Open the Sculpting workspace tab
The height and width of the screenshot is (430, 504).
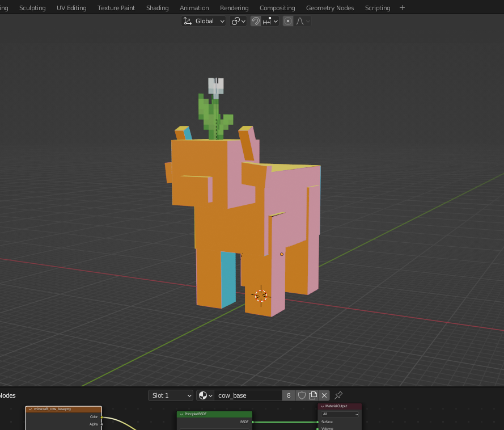click(x=32, y=8)
